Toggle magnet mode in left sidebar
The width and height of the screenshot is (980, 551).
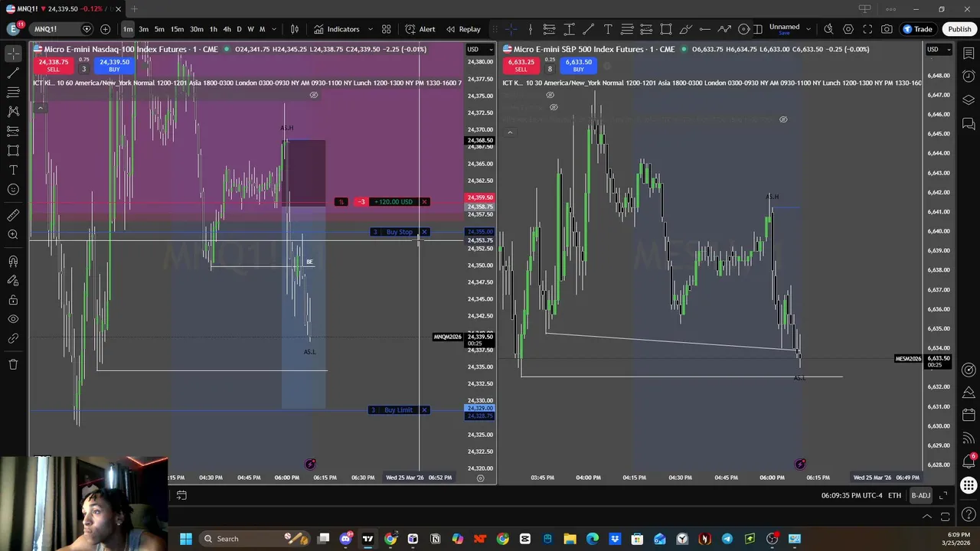(x=13, y=261)
